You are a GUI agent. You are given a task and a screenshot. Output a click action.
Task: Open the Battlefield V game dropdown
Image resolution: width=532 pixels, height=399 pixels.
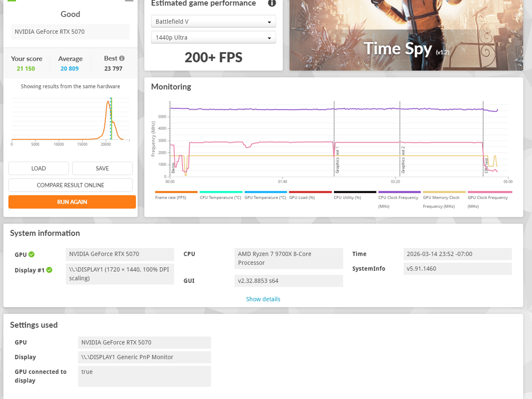tap(213, 22)
